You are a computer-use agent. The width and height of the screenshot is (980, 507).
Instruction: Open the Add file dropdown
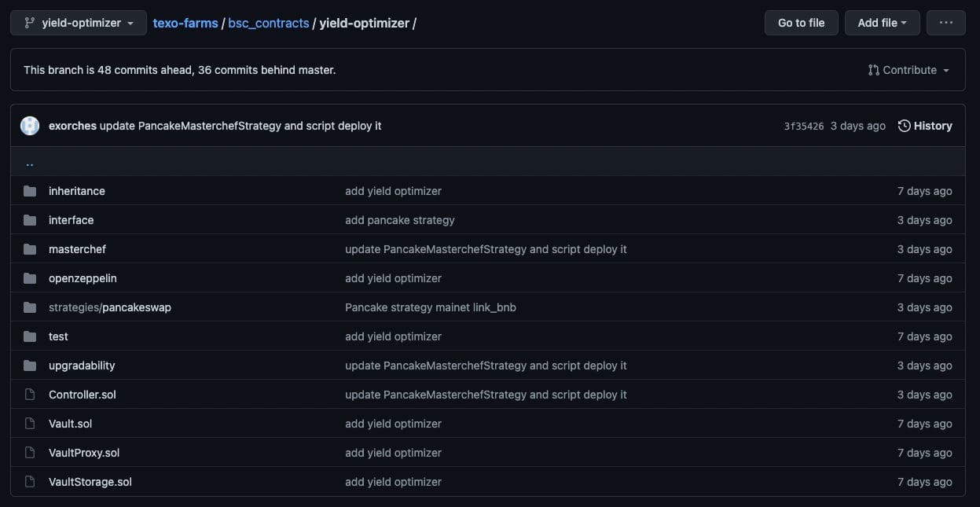883,23
